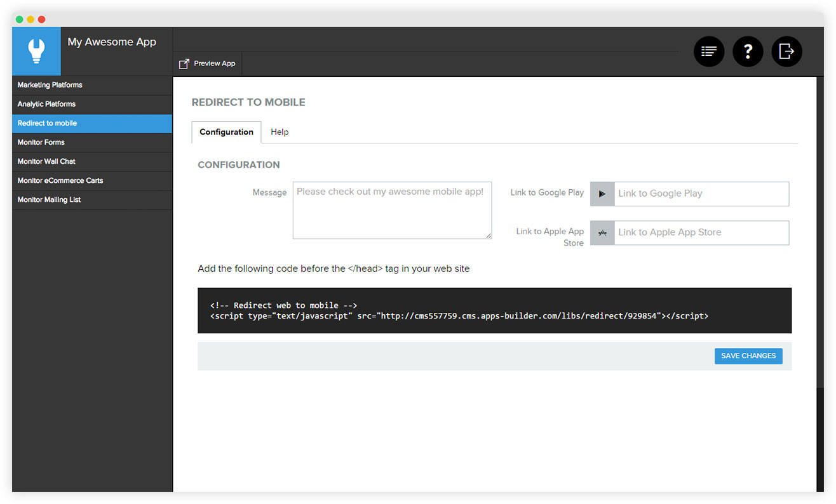Screen dimensions: 836x504
Task: Open Analytic Platforms section
Action: click(47, 104)
